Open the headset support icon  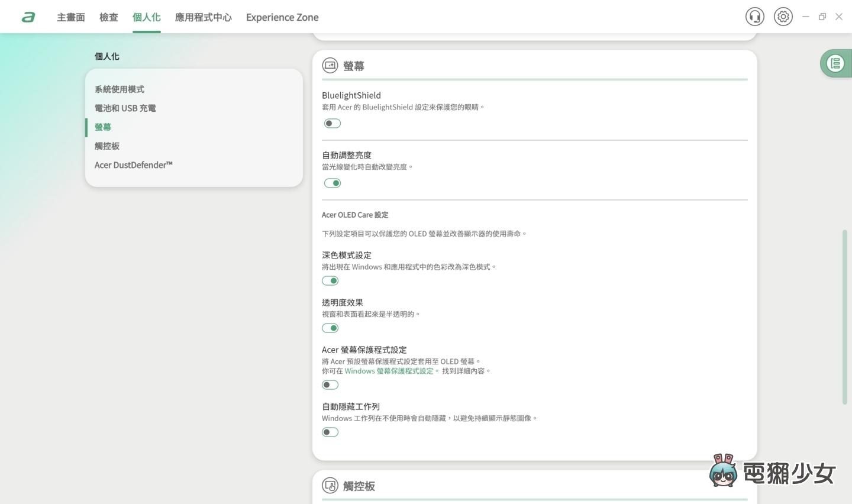[755, 17]
